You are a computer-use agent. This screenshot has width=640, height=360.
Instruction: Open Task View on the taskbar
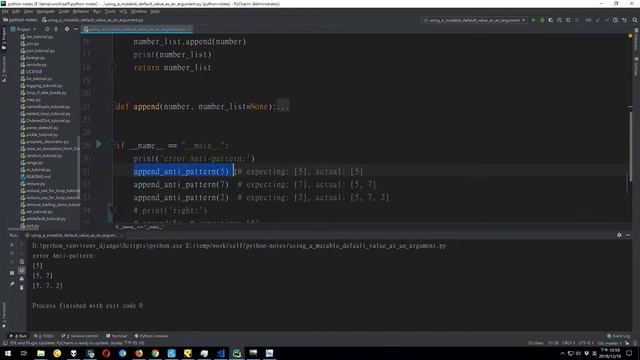coord(24,353)
